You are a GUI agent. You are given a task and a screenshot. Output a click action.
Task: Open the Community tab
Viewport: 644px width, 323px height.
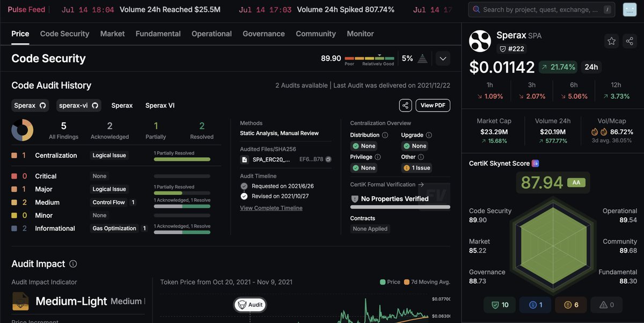click(x=316, y=34)
